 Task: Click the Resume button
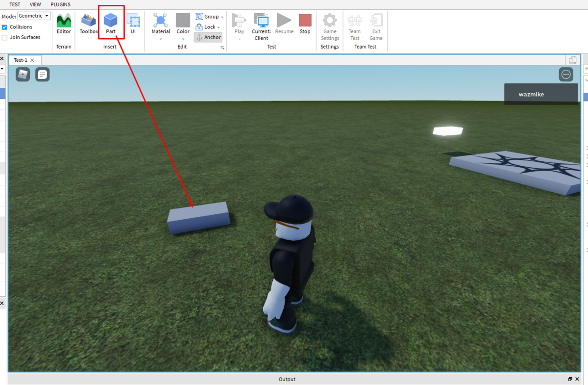[284, 24]
